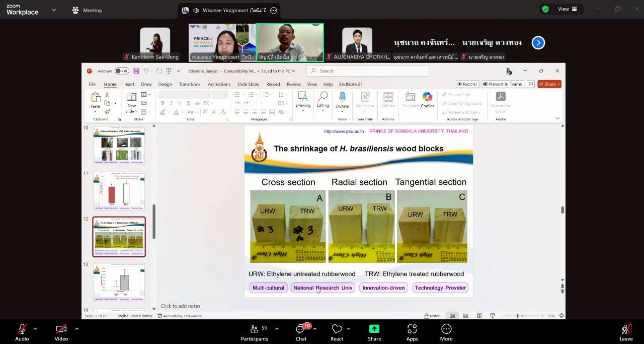
Task: Turn on the Video camera
Action: point(61,329)
